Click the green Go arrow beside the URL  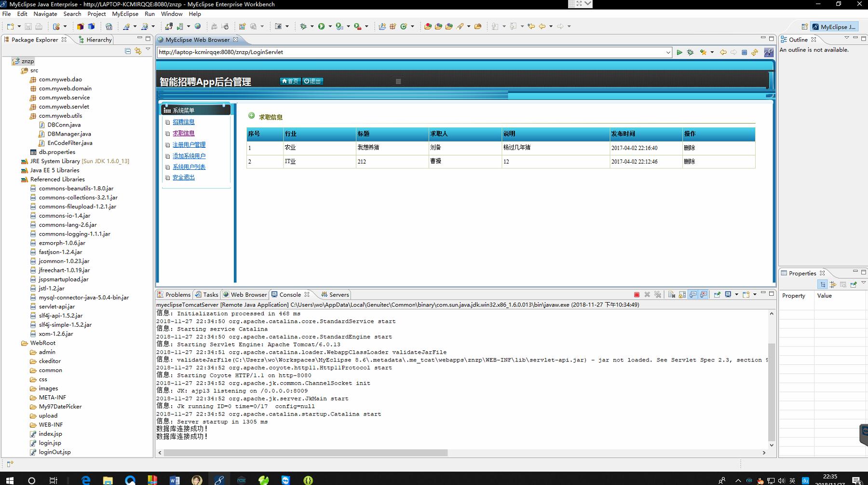coord(679,52)
